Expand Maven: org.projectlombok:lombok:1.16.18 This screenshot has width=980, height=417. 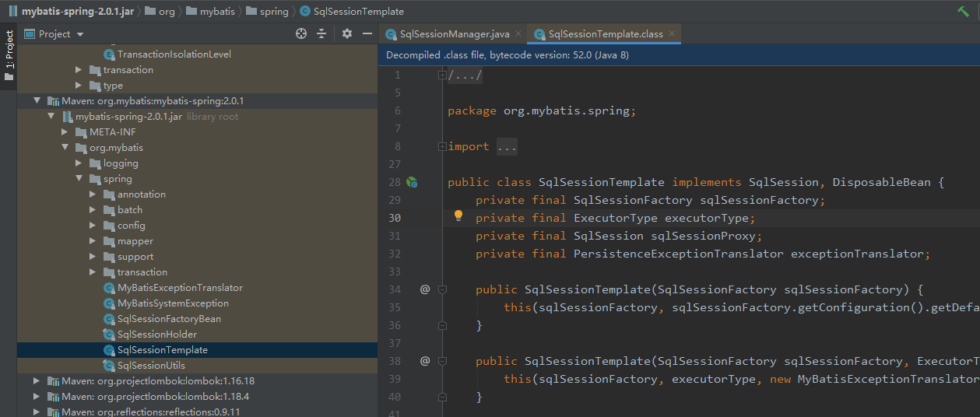(x=37, y=381)
